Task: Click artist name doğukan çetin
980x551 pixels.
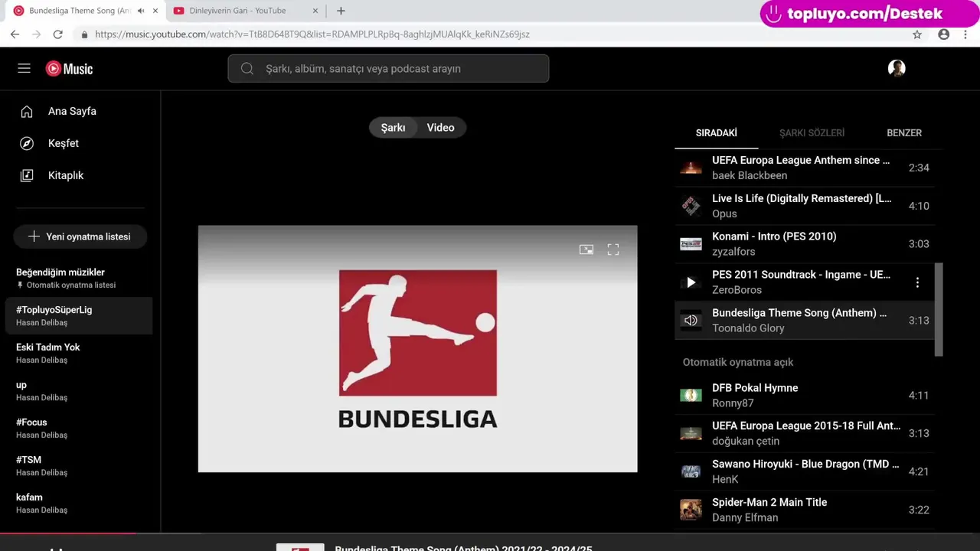Action: pos(746,442)
